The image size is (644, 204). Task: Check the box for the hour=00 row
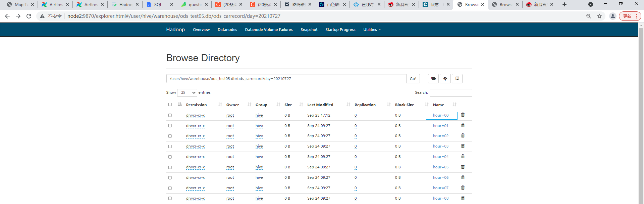(x=170, y=115)
